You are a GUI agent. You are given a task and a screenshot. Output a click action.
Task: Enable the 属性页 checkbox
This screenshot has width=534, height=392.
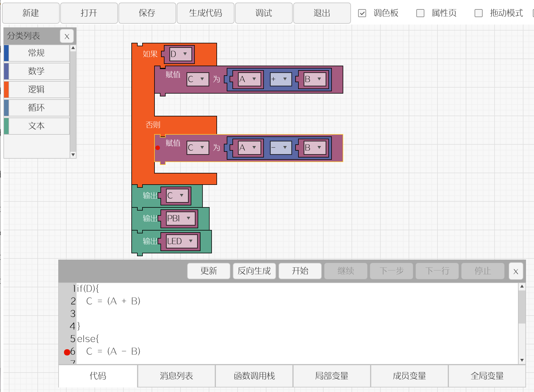[420, 13]
